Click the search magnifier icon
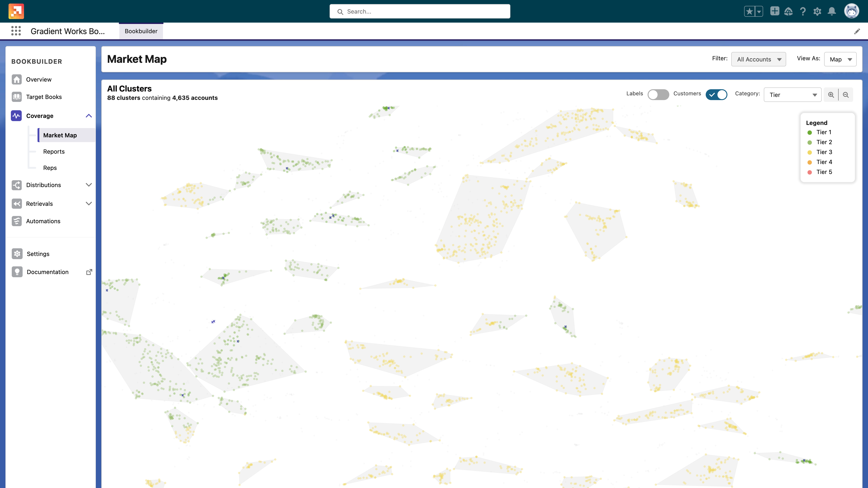This screenshot has width=868, height=488. coord(340,12)
